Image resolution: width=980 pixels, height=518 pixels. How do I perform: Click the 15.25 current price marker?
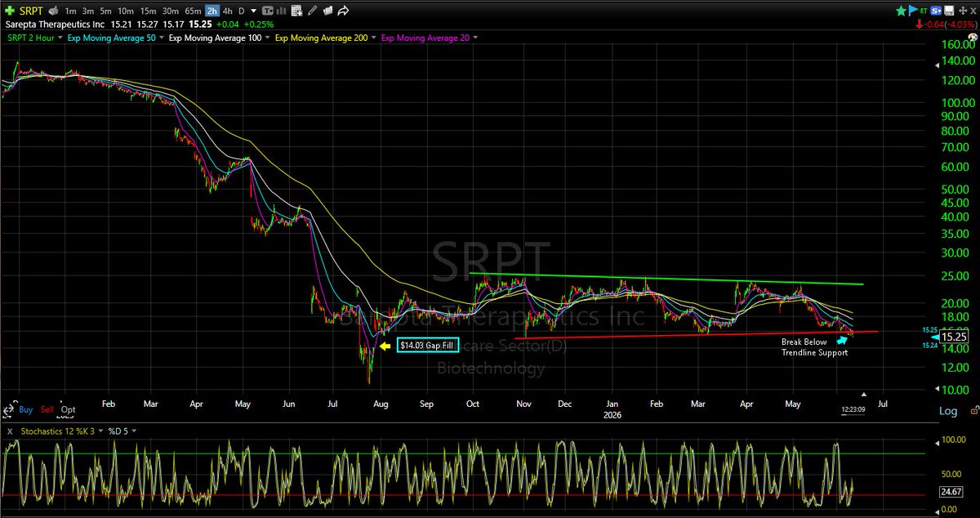click(x=952, y=336)
